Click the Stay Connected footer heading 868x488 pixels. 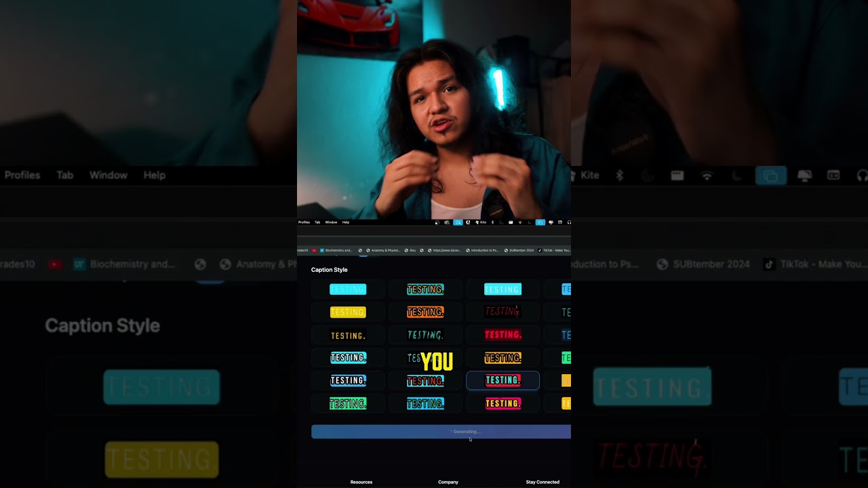[542, 482]
